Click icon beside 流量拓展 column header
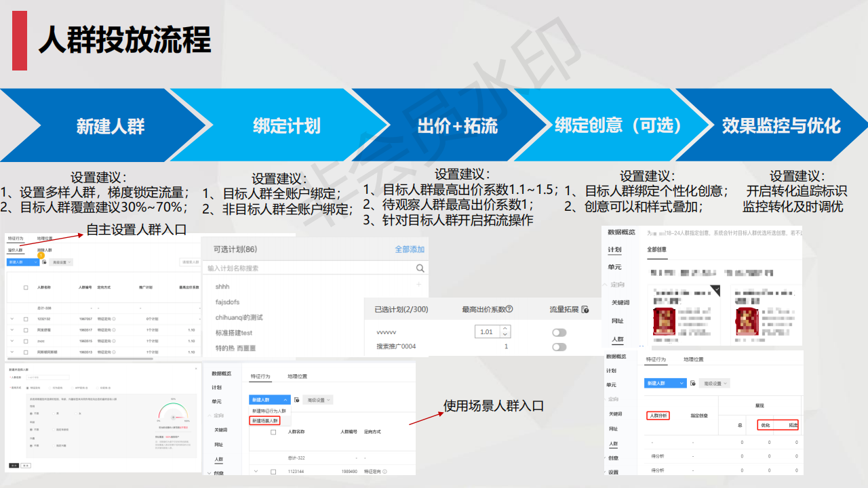868x488 pixels. click(x=585, y=309)
